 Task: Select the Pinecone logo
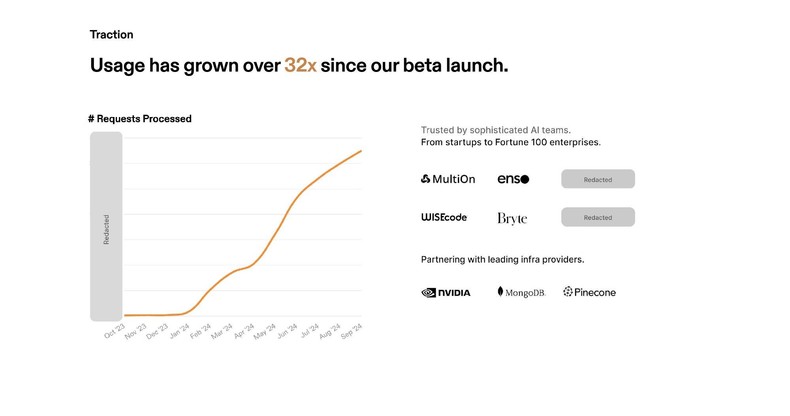pos(589,292)
